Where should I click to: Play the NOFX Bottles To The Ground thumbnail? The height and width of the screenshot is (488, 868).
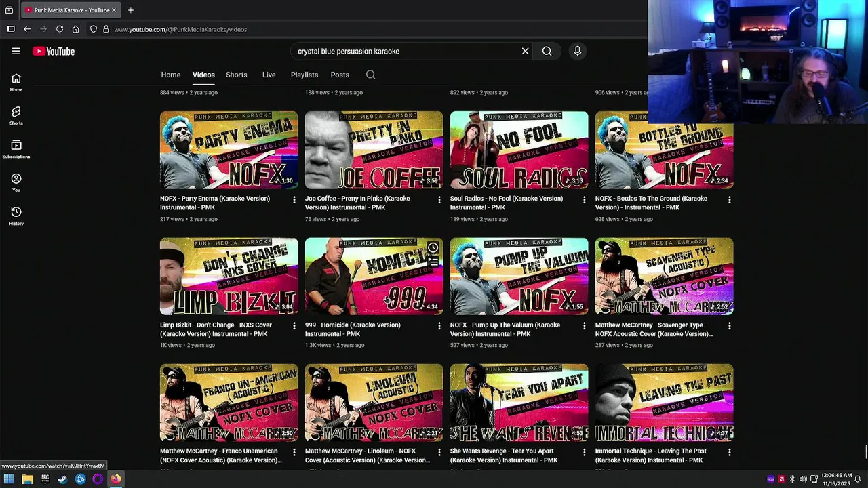[664, 150]
